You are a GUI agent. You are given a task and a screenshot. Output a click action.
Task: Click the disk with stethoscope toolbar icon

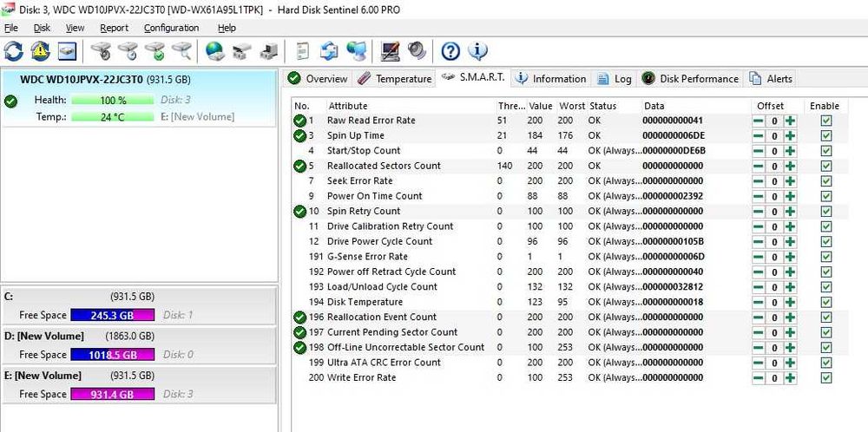click(101, 51)
